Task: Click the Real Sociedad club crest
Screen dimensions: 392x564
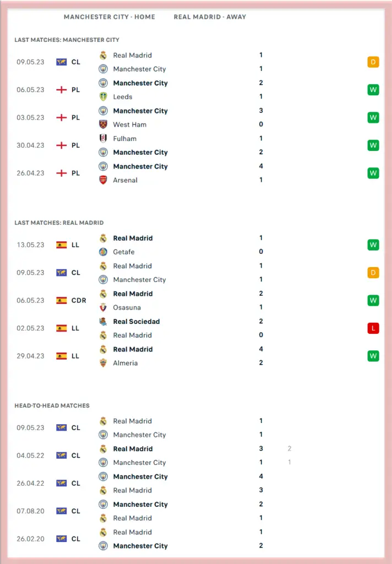Action: [103, 322]
